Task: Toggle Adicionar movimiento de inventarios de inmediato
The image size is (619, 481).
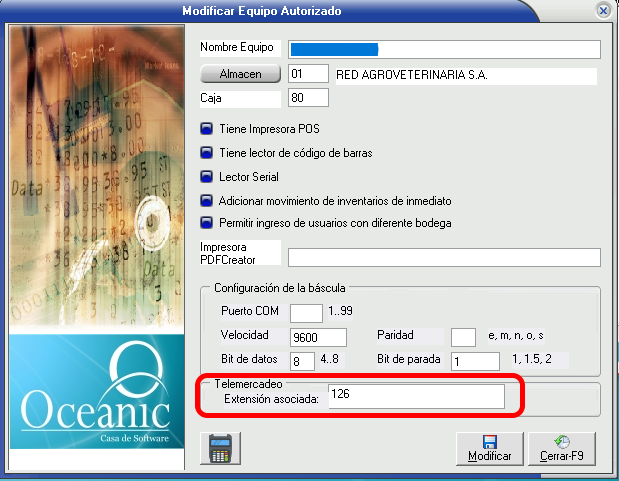Action: 208,201
